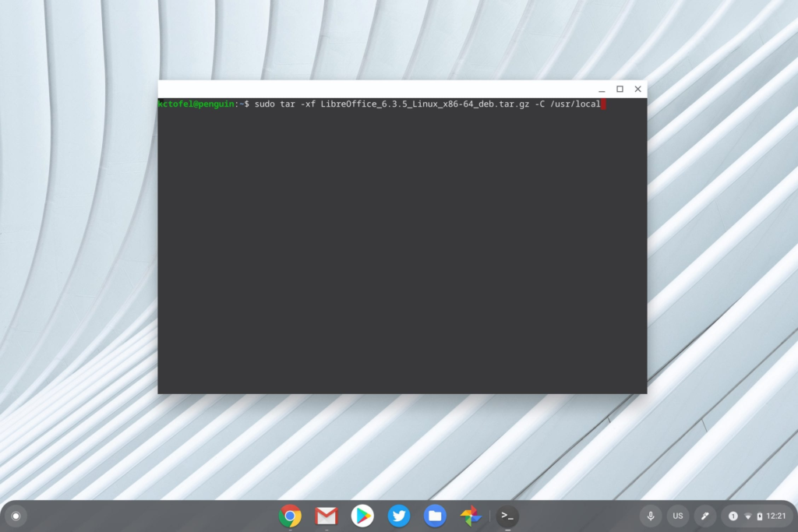Image resolution: width=798 pixels, height=532 pixels.
Task: Open the notification count indicator
Action: [733, 516]
